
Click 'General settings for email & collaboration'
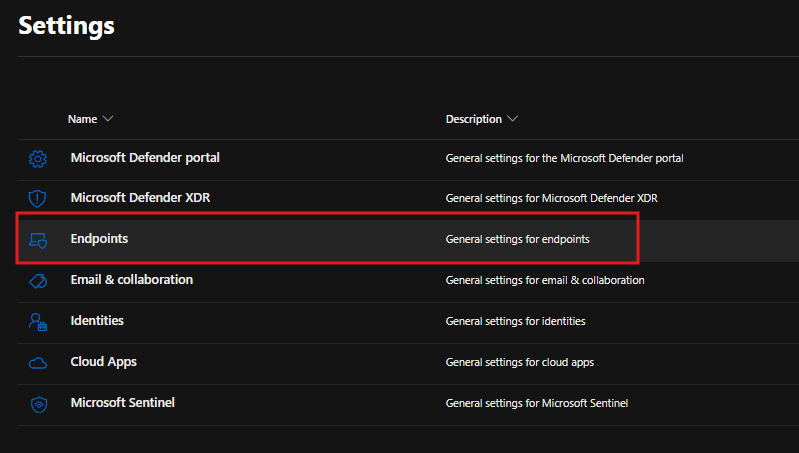[545, 280]
